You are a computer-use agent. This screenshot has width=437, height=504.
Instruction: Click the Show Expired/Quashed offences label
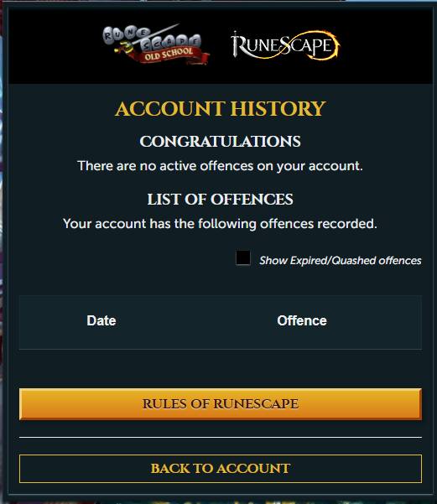point(341,260)
